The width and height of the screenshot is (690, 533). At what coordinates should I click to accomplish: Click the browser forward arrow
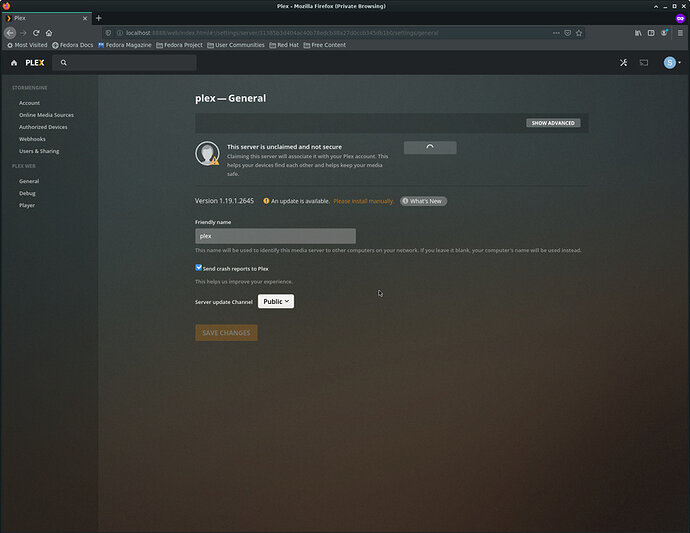click(23, 33)
